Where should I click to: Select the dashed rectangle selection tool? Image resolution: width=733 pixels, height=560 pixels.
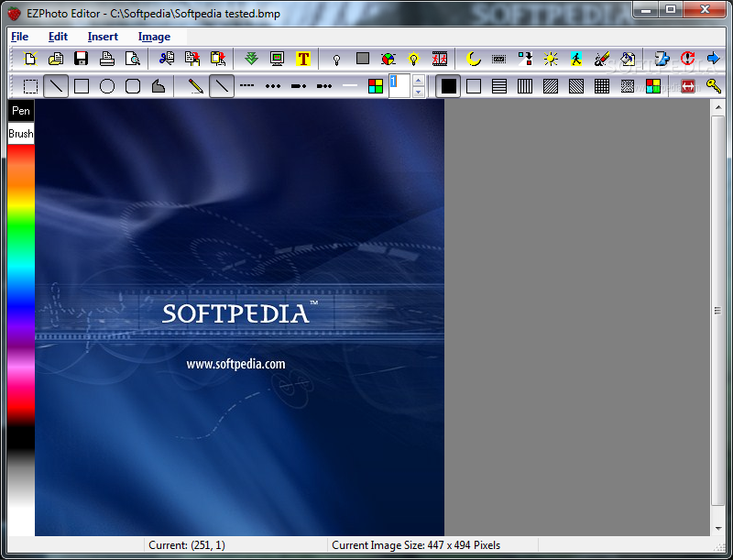pos(30,86)
